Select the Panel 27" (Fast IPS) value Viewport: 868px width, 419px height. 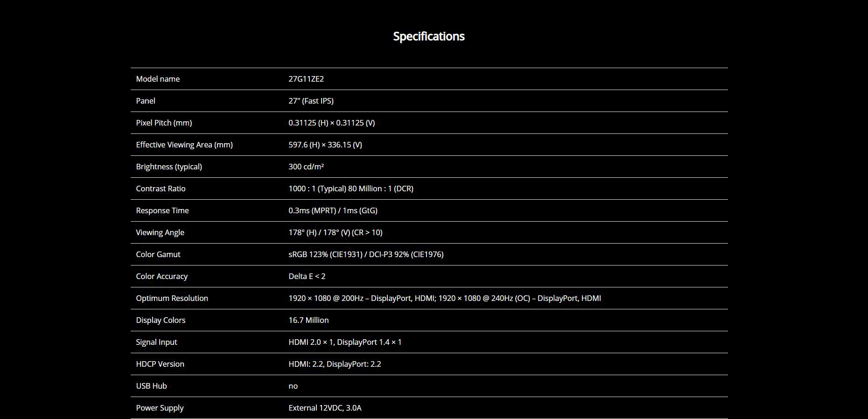[x=311, y=101]
